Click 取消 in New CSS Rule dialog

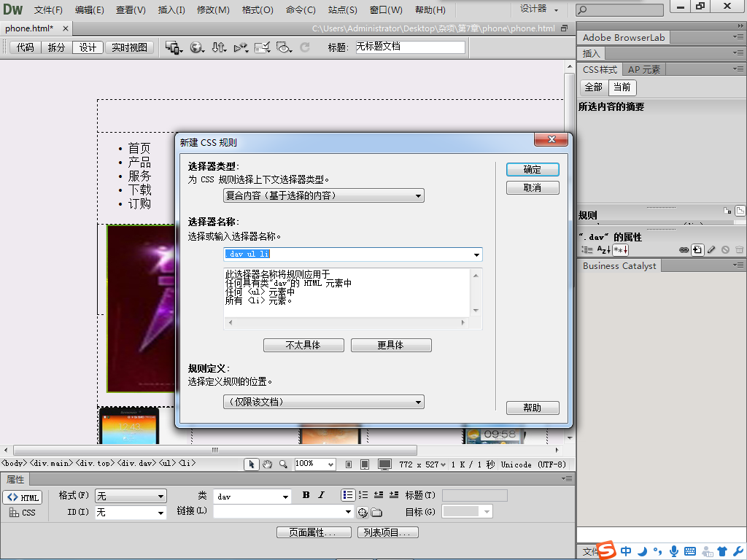(533, 187)
